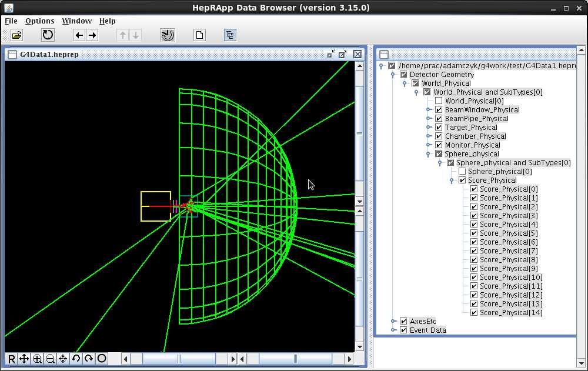Click the tree panel window icon

[x=383, y=55]
